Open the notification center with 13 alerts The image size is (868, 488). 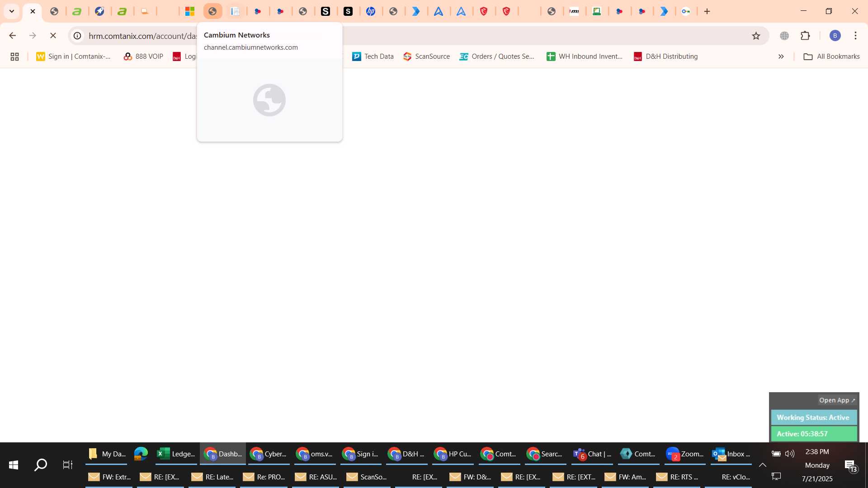click(x=851, y=465)
